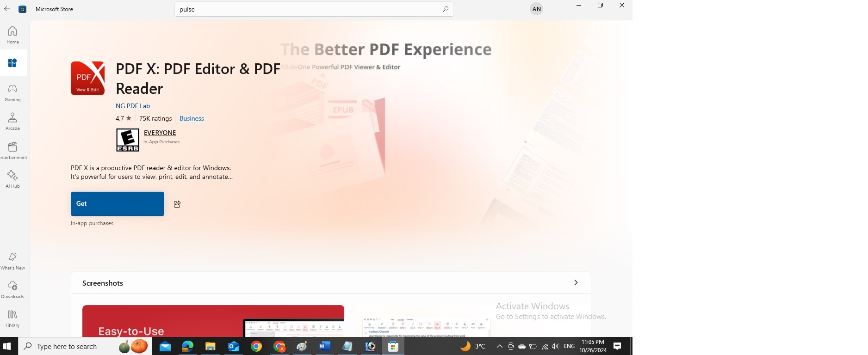Click the search magnifier icon

[445, 9]
